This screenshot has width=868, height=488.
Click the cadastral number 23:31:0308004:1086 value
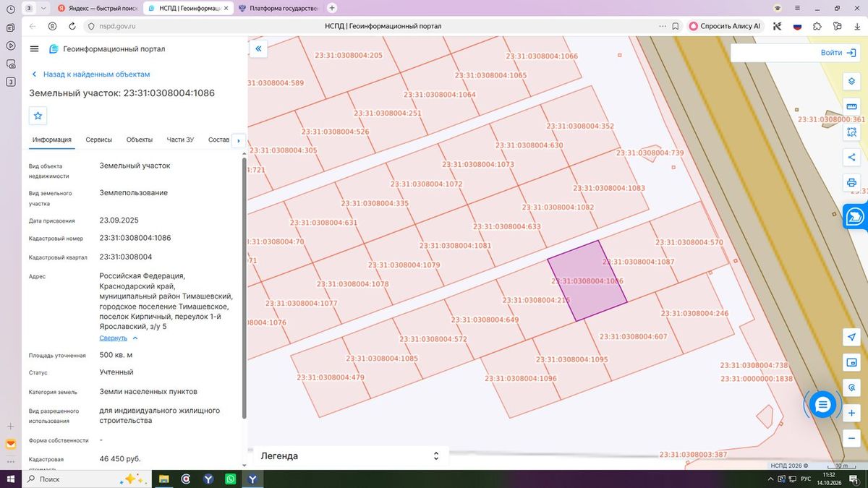[135, 238]
